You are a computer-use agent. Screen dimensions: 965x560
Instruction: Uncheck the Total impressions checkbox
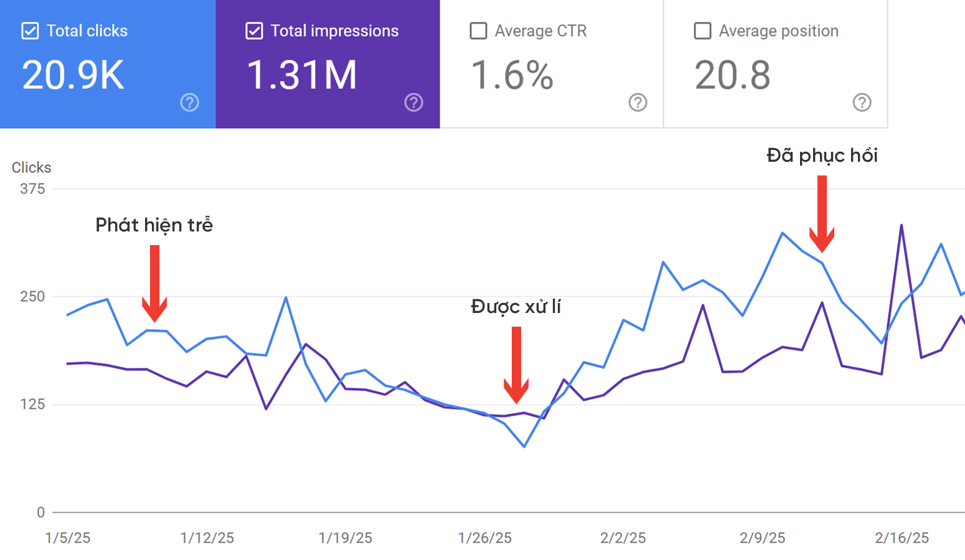[254, 31]
